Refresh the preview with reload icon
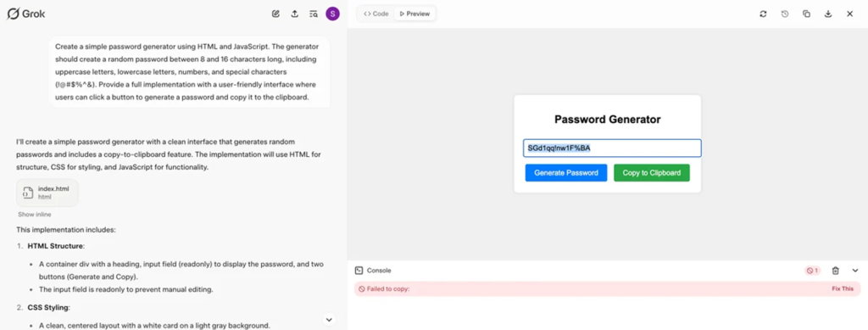This screenshot has width=868, height=330. pos(763,14)
